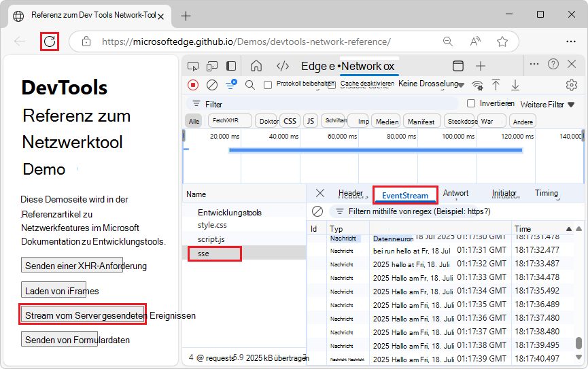Click the Laden von iFrames button
This screenshot has width=588, height=369.
tap(62, 290)
